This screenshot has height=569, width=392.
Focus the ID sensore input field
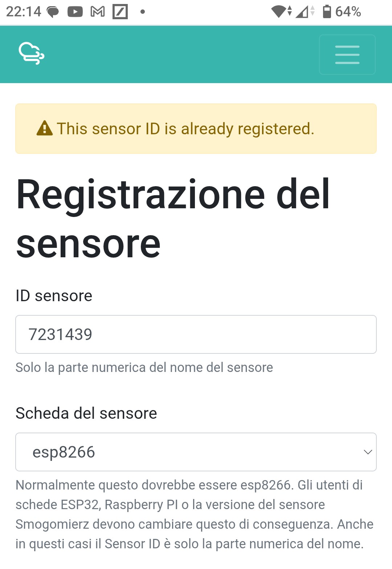196,334
